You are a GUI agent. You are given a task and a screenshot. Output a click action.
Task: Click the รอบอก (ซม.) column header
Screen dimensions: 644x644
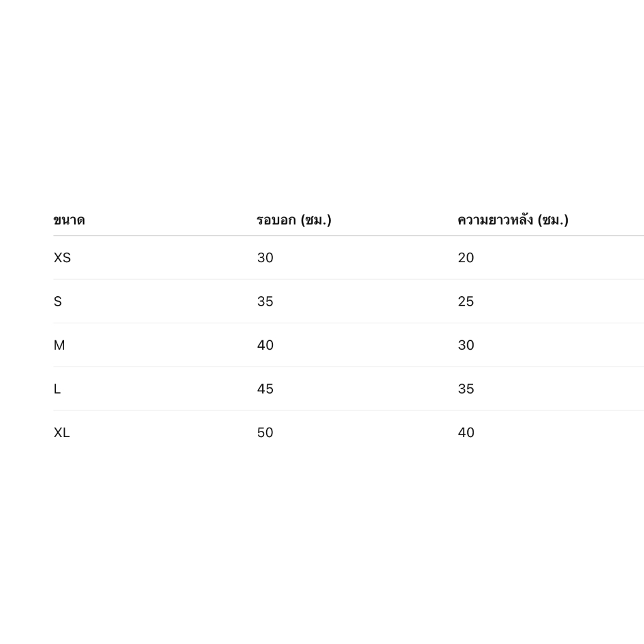tap(294, 220)
